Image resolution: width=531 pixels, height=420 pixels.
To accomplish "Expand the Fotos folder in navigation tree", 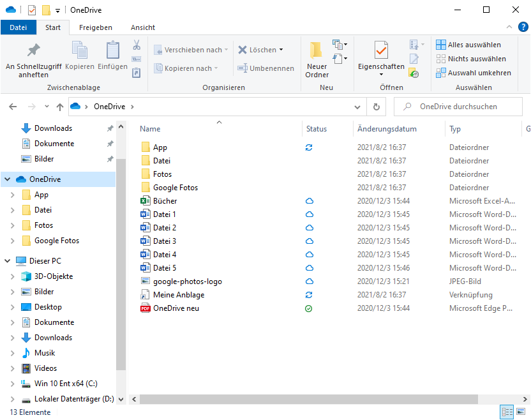I will (13, 225).
